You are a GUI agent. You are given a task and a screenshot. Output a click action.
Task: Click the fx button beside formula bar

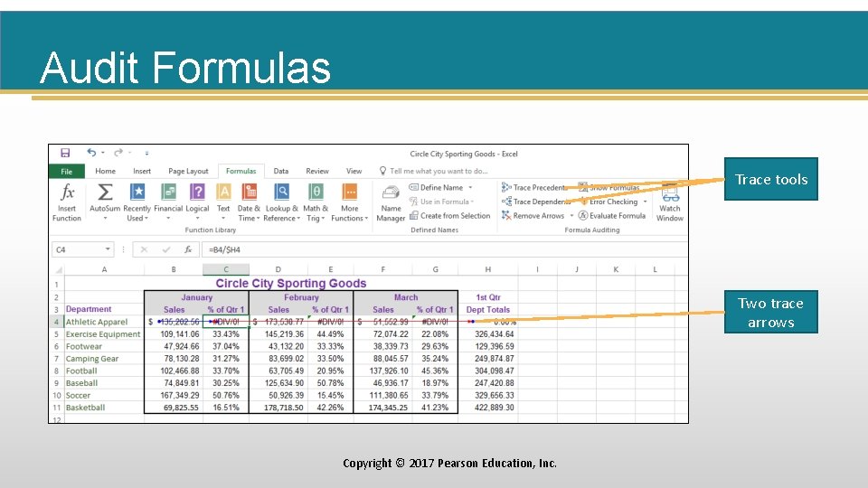tap(188, 249)
